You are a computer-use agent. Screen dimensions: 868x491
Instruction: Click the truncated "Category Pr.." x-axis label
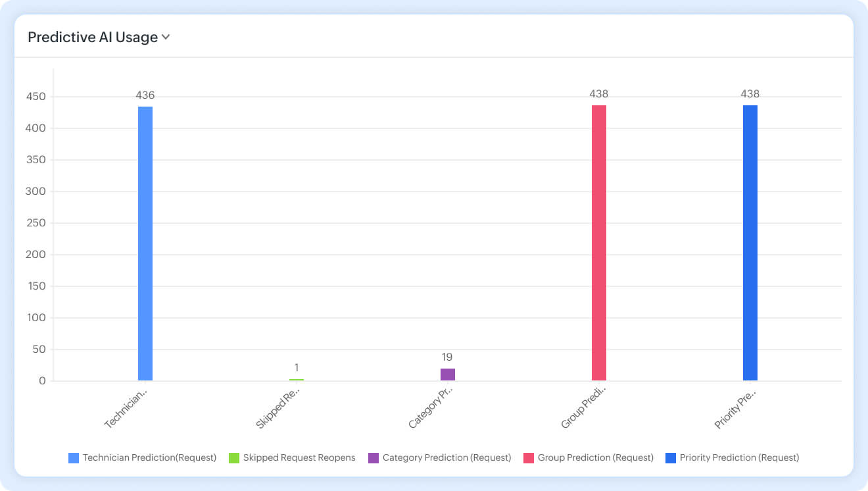click(x=431, y=407)
